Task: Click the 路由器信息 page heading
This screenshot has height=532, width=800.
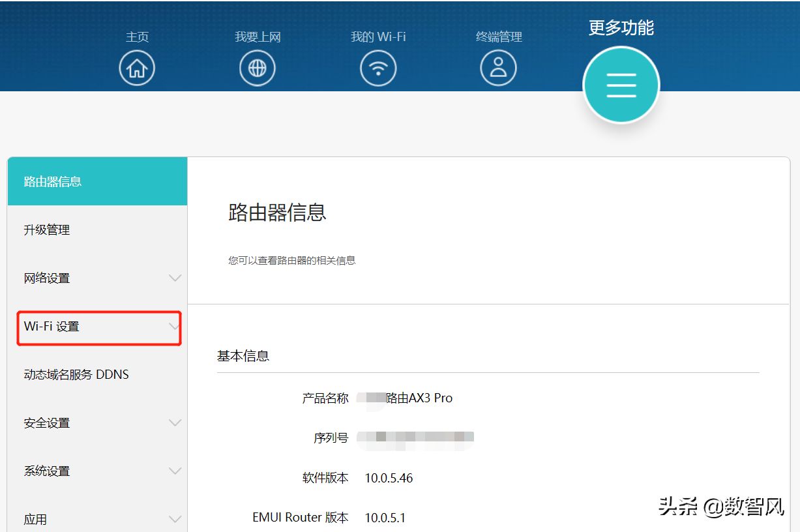Action: [277, 213]
